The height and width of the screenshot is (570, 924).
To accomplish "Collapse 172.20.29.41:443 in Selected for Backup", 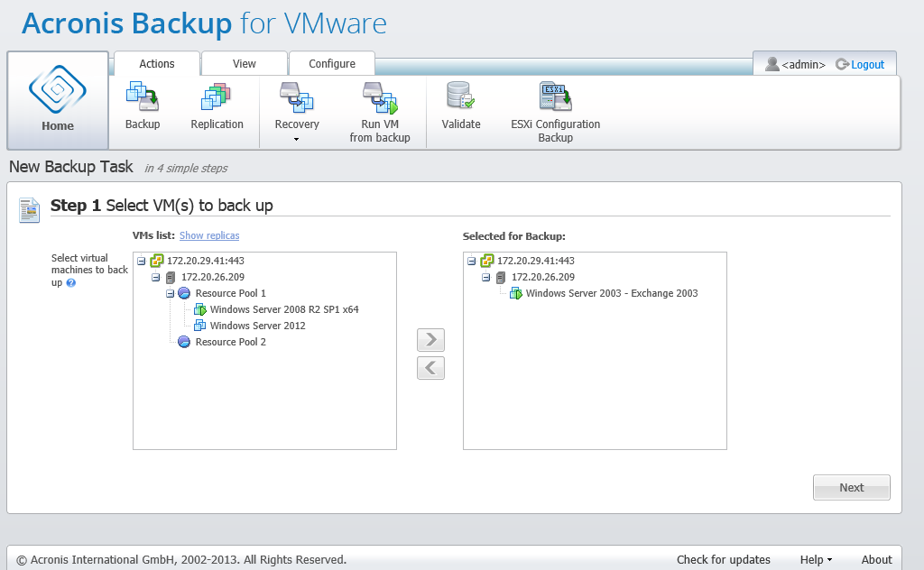I will click(x=471, y=261).
